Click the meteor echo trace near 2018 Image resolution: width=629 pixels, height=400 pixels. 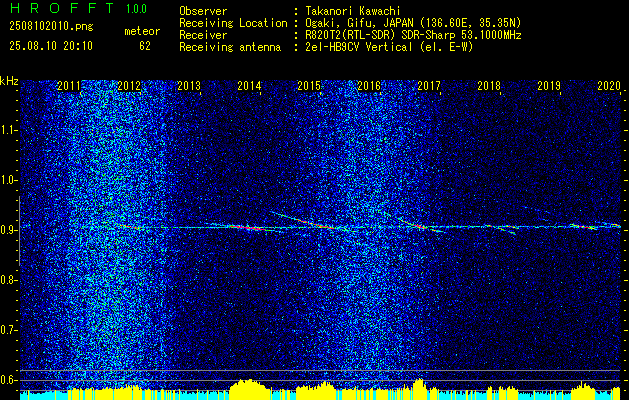point(501,229)
